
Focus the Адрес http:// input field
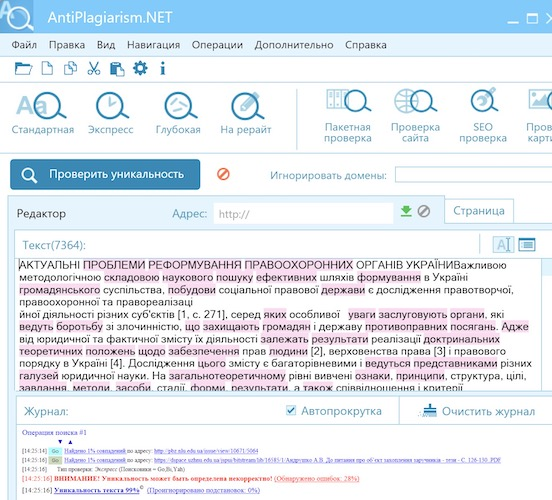303,213
